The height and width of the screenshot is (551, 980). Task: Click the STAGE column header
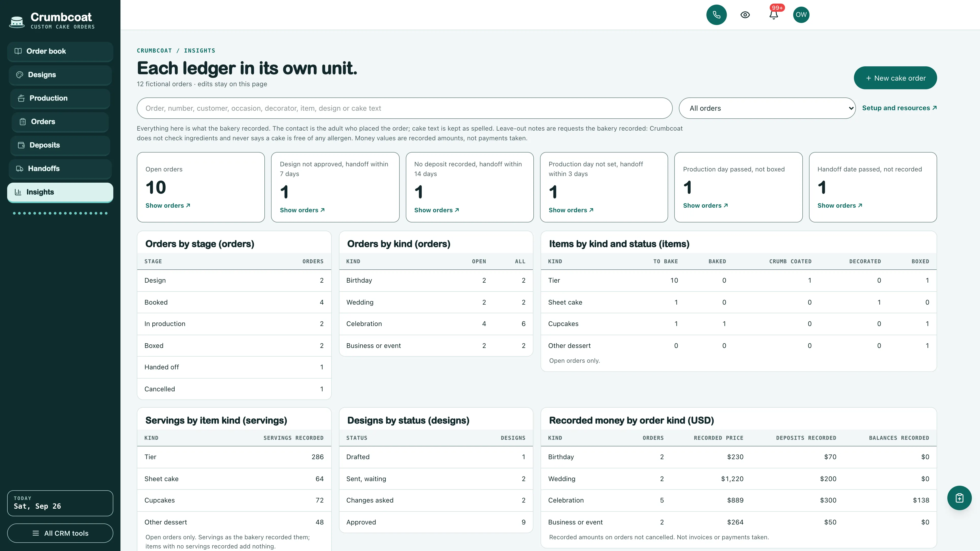click(153, 262)
